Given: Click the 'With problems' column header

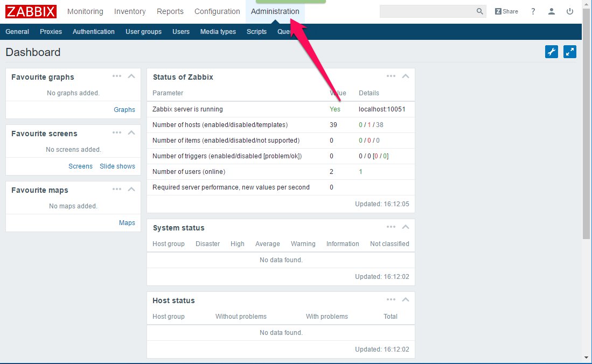Looking at the screenshot, I should pyautogui.click(x=327, y=317).
